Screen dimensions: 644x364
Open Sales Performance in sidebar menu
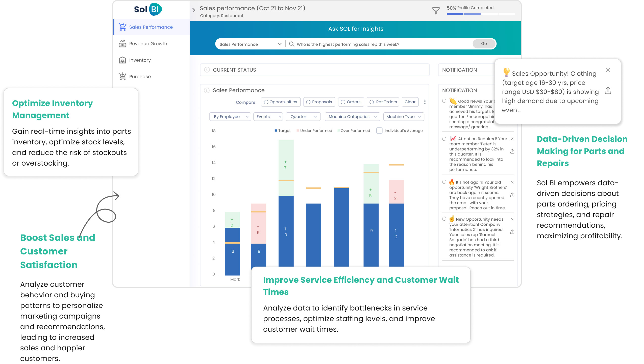click(x=151, y=27)
